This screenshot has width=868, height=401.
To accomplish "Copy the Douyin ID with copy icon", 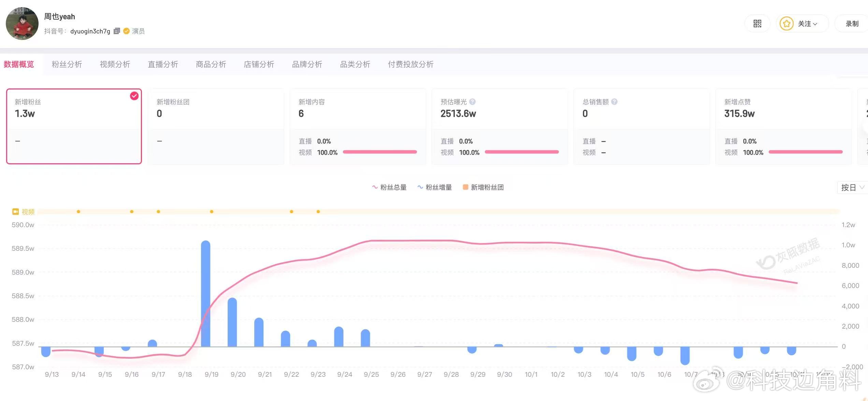I will tap(117, 31).
